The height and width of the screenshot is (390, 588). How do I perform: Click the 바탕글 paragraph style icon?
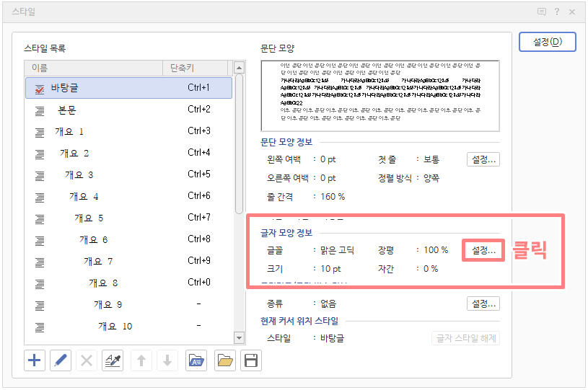(40, 89)
